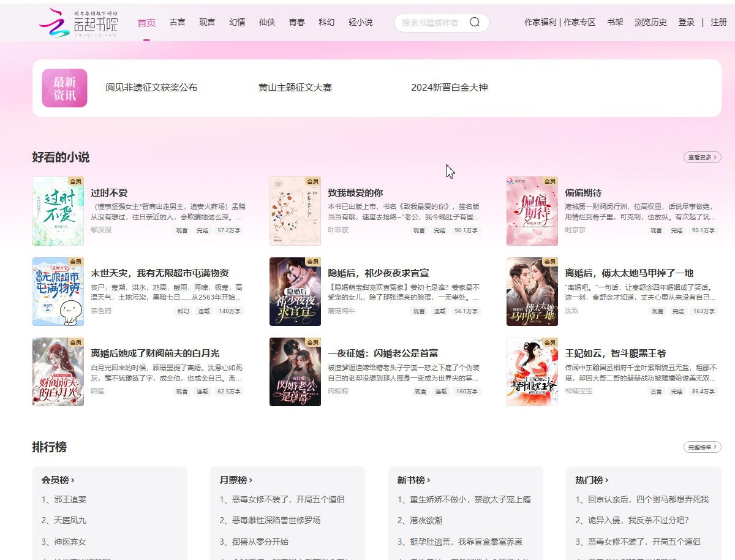735x560 pixels.
Task: Click the 最新资讯 pink badge icon
Action: pyautogui.click(x=64, y=88)
